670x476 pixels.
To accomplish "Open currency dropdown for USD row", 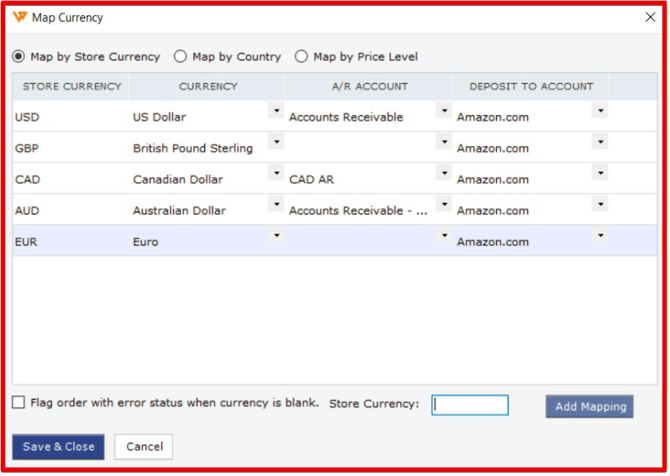I will [x=275, y=111].
